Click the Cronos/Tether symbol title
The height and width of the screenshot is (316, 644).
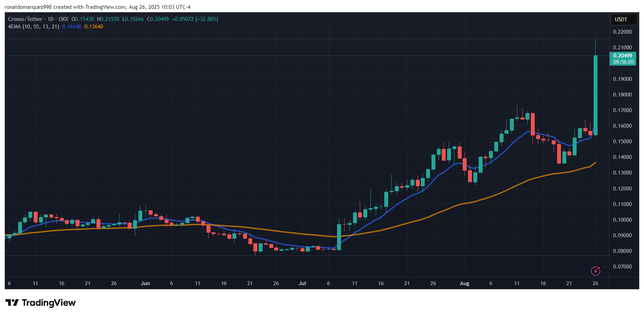25,19
